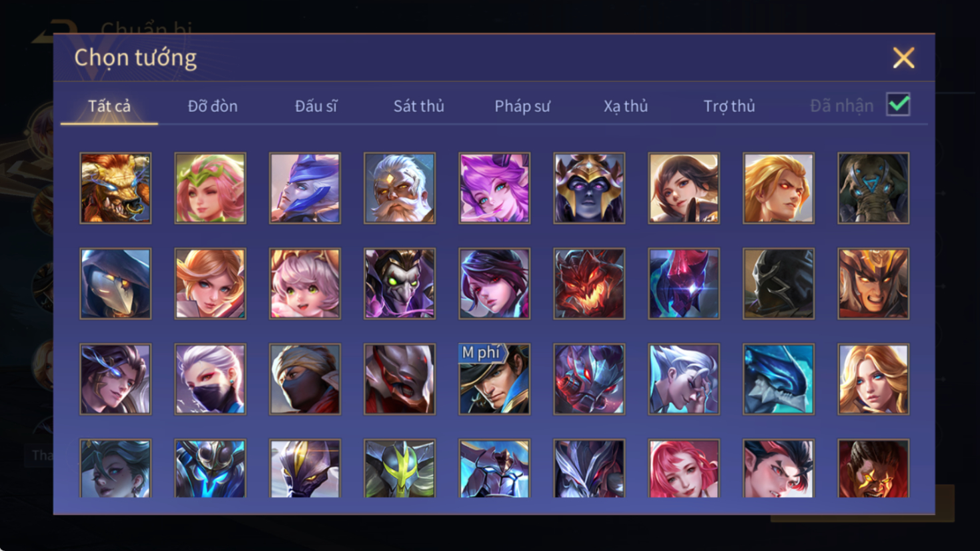Toggle the Đã nhận checkbox
Image resolution: width=980 pixels, height=551 pixels.
pyautogui.click(x=898, y=105)
